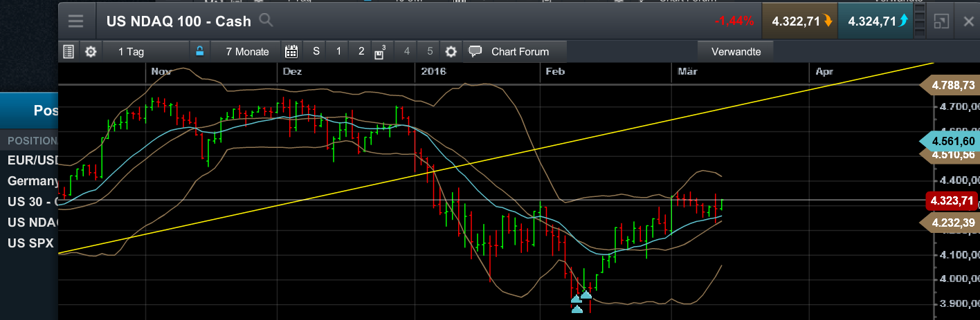980x320 pixels.
Task: Click the Verwandte button
Action: pyautogui.click(x=736, y=51)
